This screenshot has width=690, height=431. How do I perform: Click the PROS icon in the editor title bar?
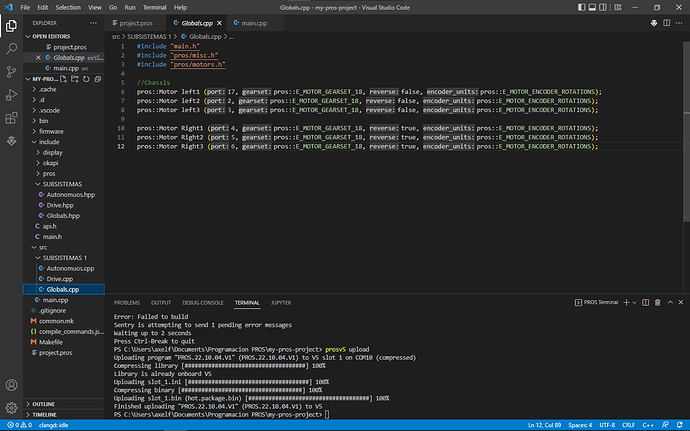coord(654,23)
